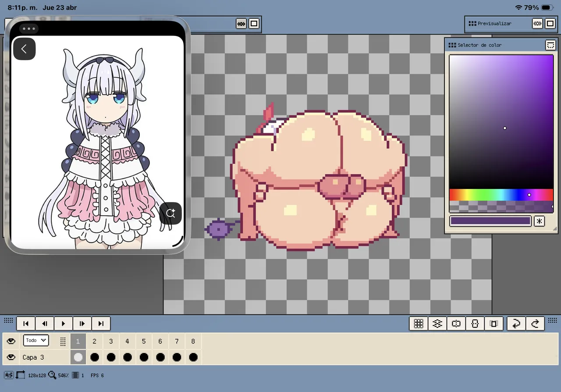
Task: Click the canvas size icon in status bar
Action: click(21, 375)
